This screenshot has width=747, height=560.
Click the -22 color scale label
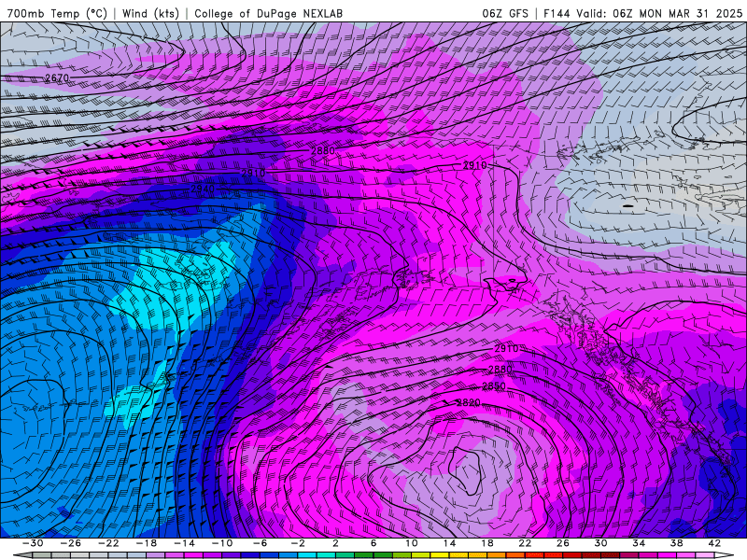pos(108,543)
